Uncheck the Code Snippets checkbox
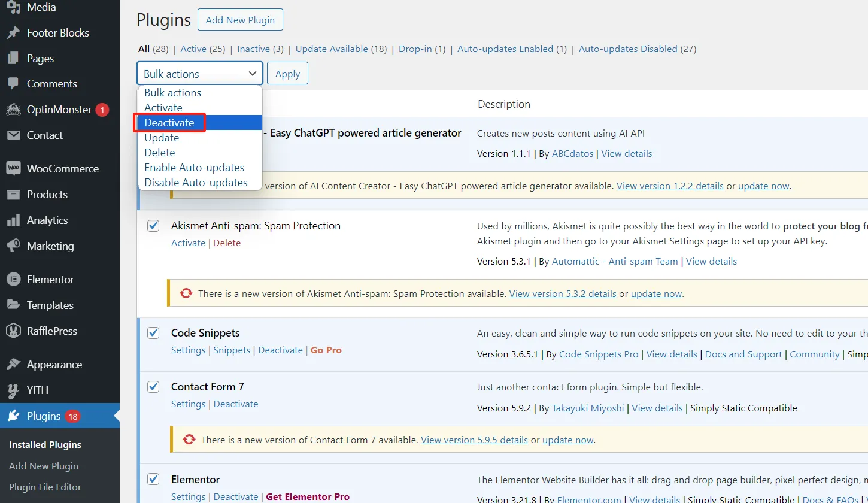The image size is (868, 503). 154,333
